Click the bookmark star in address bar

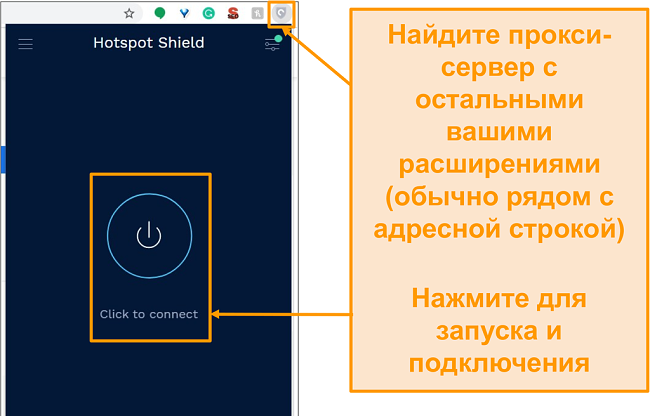129,14
